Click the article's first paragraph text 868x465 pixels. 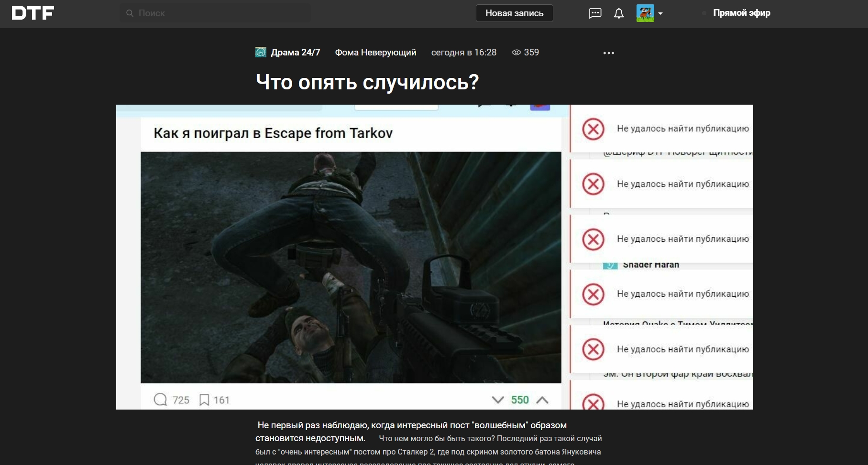pos(429,443)
